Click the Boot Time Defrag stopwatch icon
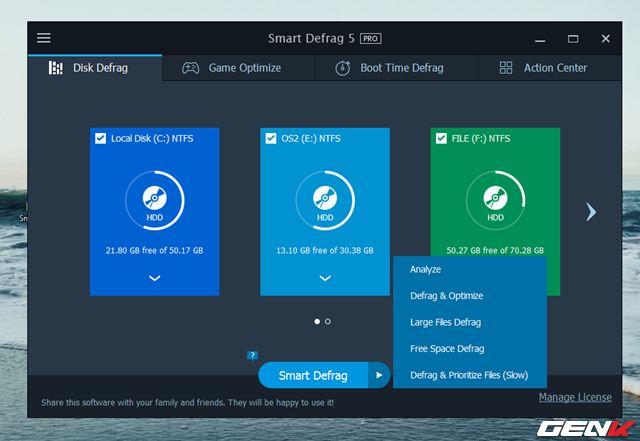The height and width of the screenshot is (441, 640). pos(342,68)
